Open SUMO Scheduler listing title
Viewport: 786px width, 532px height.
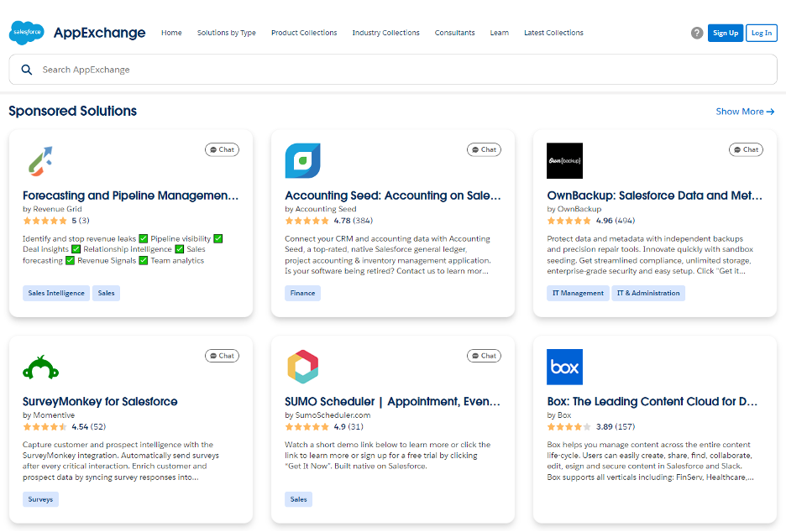[392, 402]
